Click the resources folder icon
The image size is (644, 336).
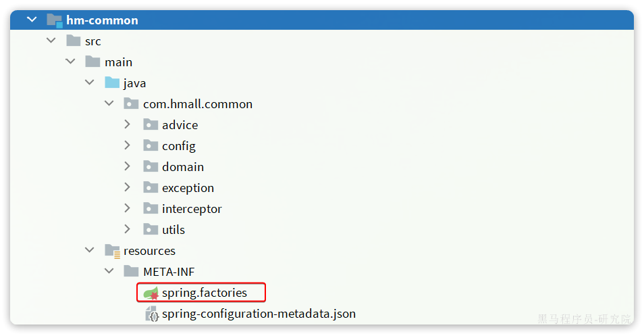tap(112, 251)
